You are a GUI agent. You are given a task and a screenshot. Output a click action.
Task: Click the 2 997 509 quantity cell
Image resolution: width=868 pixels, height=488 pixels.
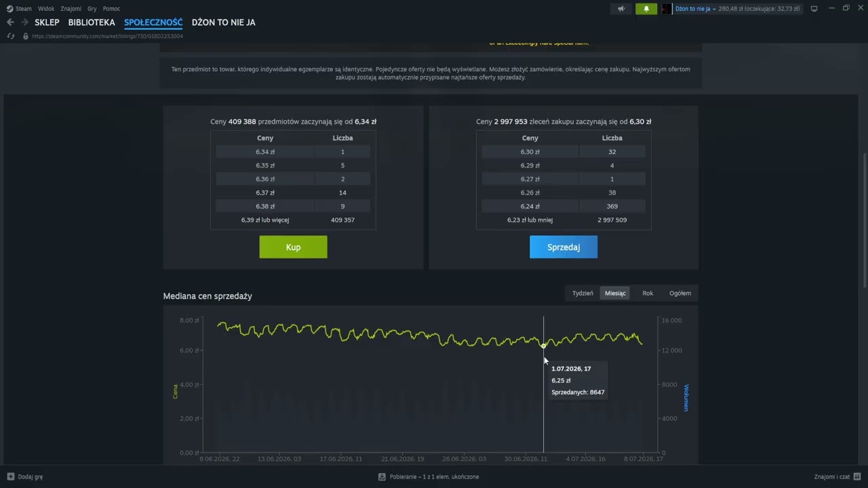click(x=612, y=220)
